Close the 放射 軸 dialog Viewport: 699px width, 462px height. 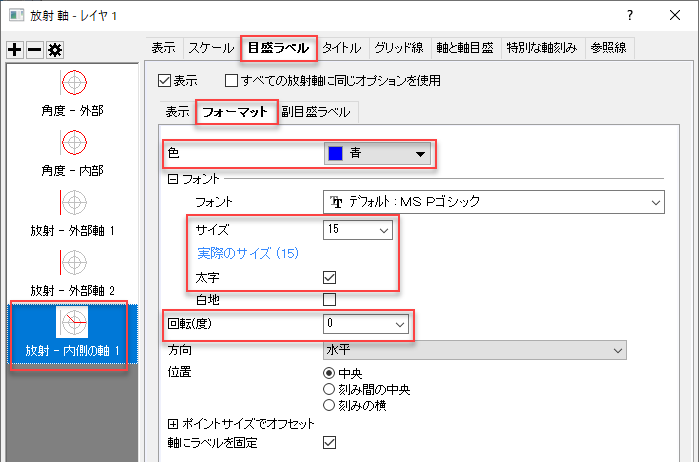(675, 15)
